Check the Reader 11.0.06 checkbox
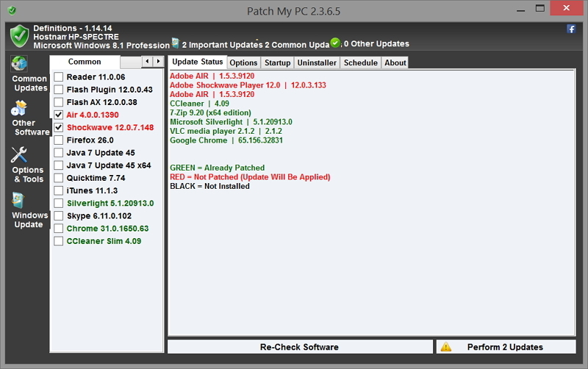Viewport: 588px width, 369px height. (x=59, y=77)
